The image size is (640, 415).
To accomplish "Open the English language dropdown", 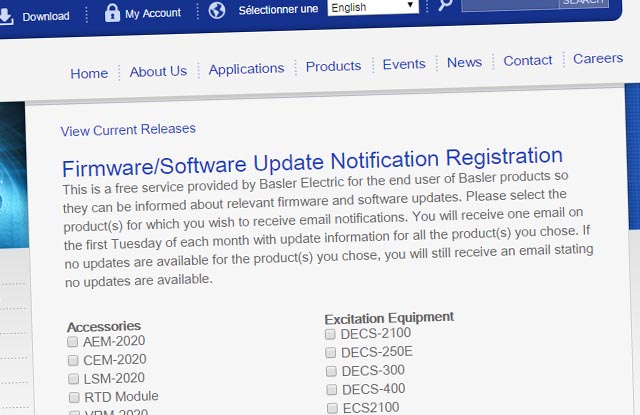I will pyautogui.click(x=373, y=7).
